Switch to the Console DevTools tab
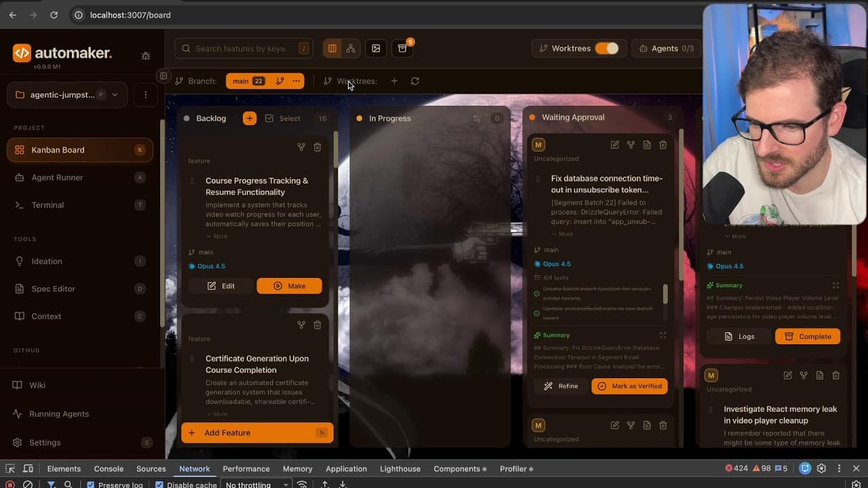The height and width of the screenshot is (488, 868). pos(108,468)
